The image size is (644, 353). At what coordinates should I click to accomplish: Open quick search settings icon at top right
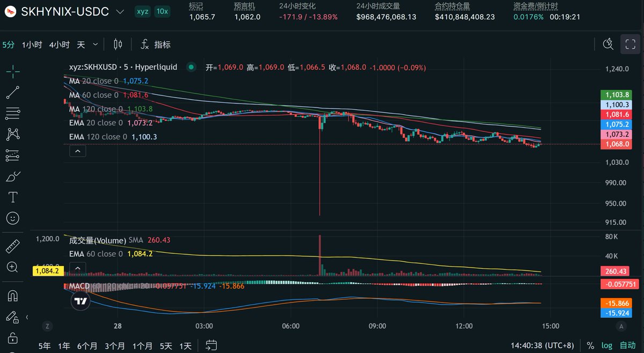point(608,45)
